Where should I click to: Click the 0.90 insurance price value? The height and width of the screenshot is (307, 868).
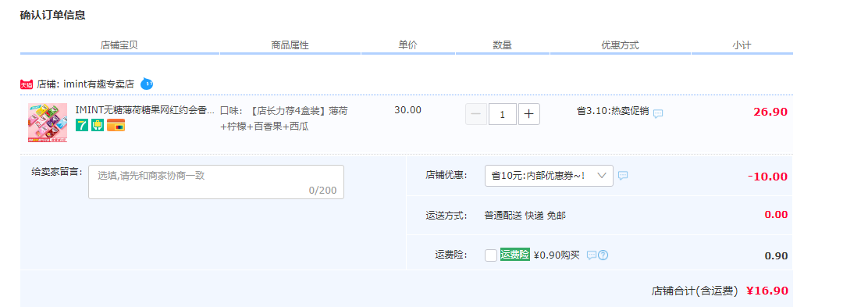776,256
